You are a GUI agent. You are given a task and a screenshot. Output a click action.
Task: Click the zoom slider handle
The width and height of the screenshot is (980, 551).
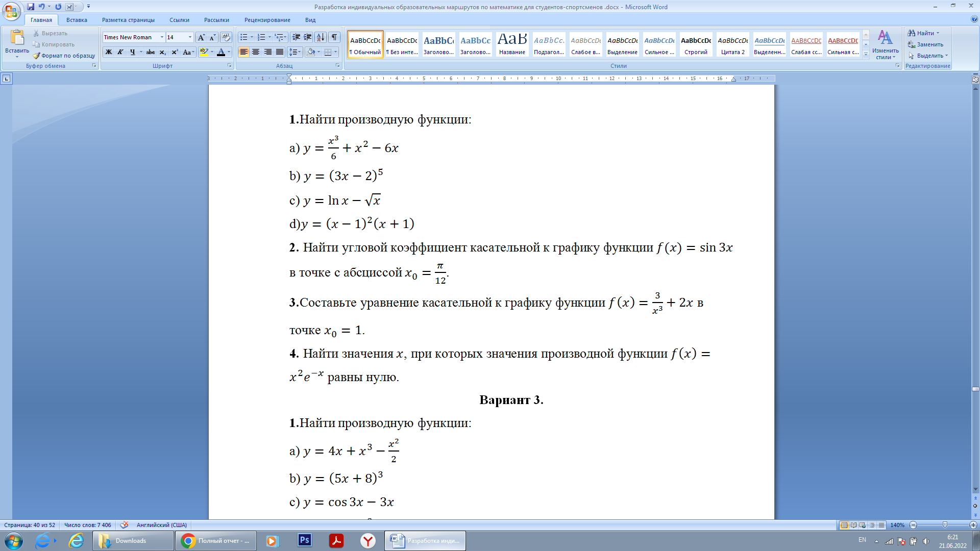coord(945,525)
